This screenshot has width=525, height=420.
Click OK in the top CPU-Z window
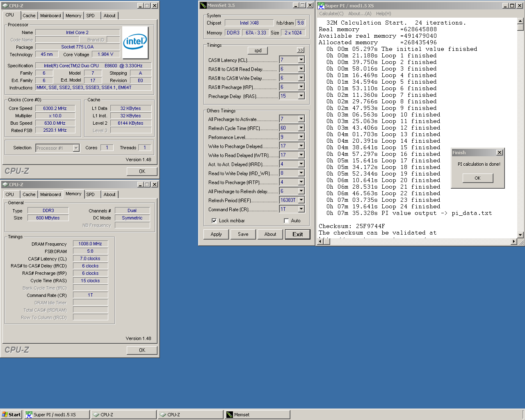(x=142, y=171)
